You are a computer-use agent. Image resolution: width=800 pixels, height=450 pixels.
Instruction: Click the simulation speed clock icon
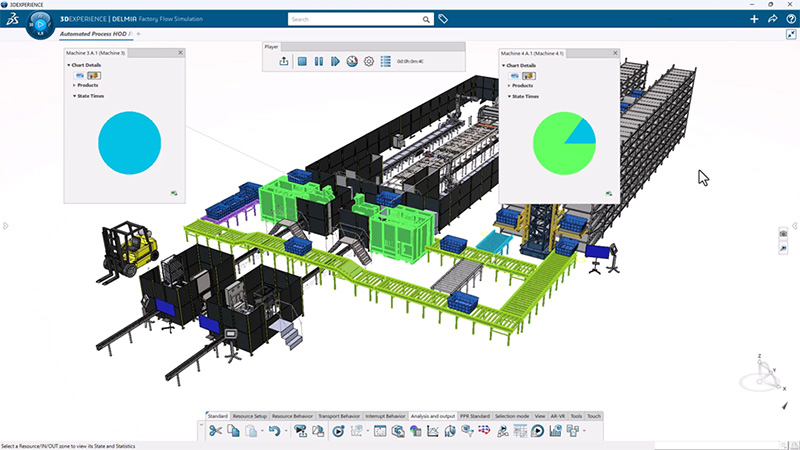tap(352, 62)
